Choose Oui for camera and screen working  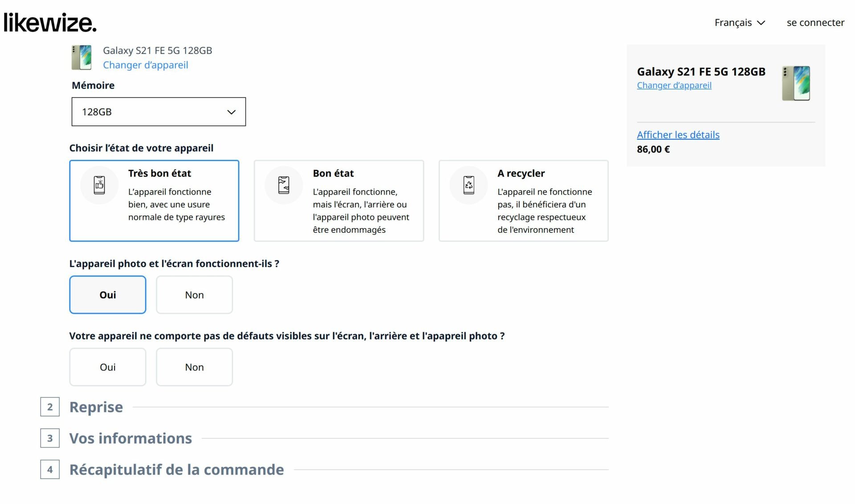108,295
